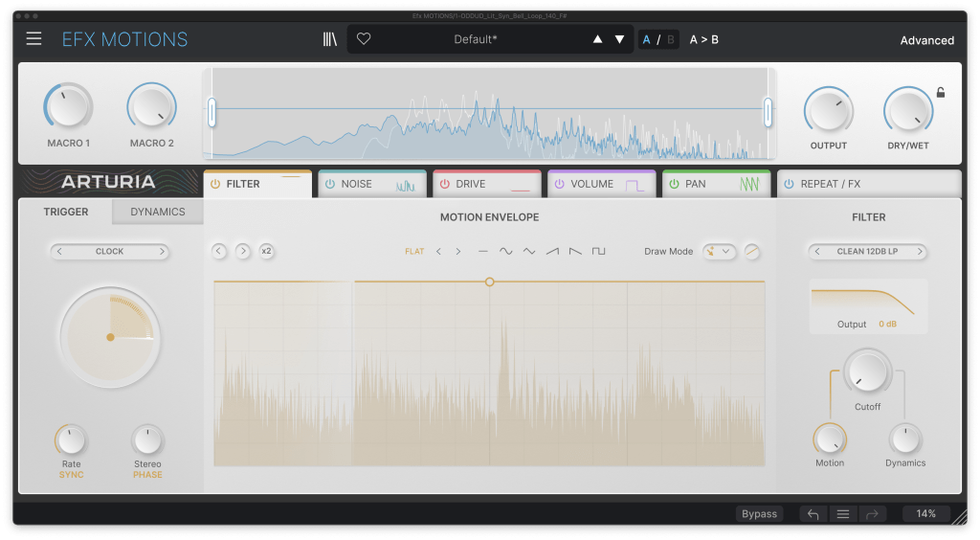
Task: Click the x2 envelope duplicate button
Action: [x=266, y=251]
